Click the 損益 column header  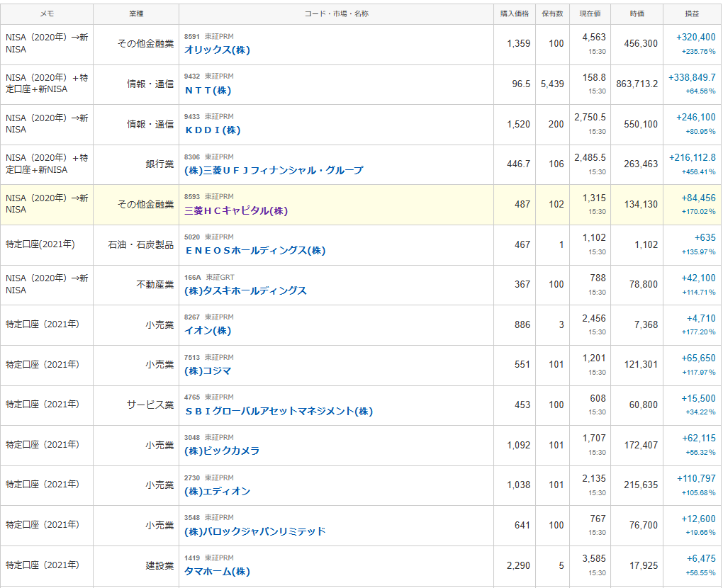[690, 14]
